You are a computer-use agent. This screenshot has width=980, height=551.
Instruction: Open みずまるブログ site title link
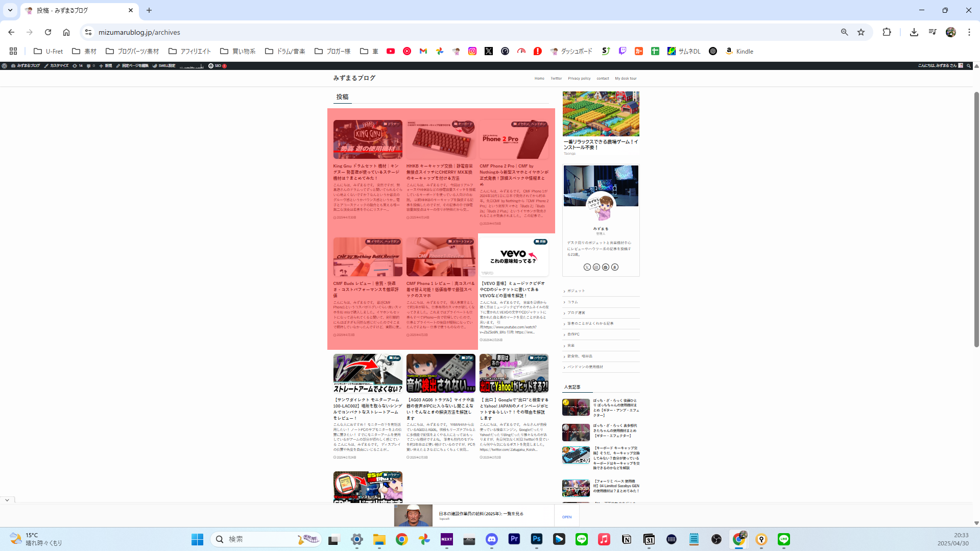click(354, 78)
